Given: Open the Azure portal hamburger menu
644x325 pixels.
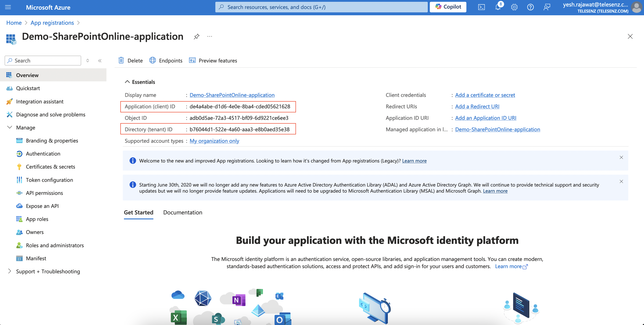Looking at the screenshot, I should click(x=8, y=7).
